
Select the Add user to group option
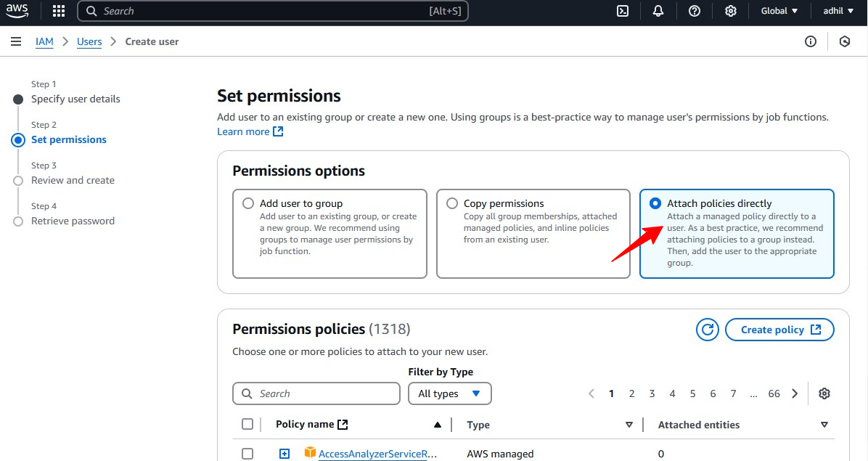pyautogui.click(x=248, y=203)
